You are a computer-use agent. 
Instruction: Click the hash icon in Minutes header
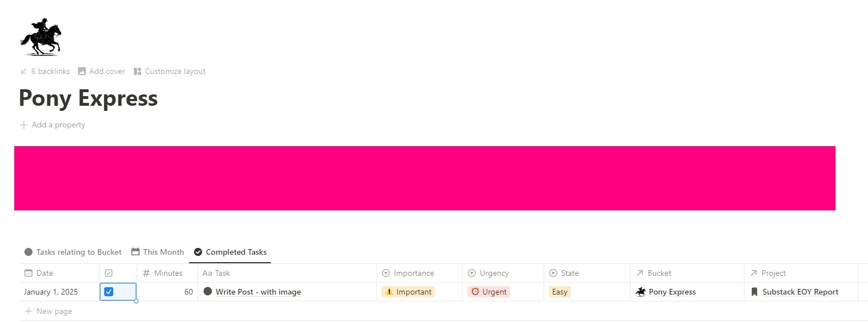coord(146,273)
